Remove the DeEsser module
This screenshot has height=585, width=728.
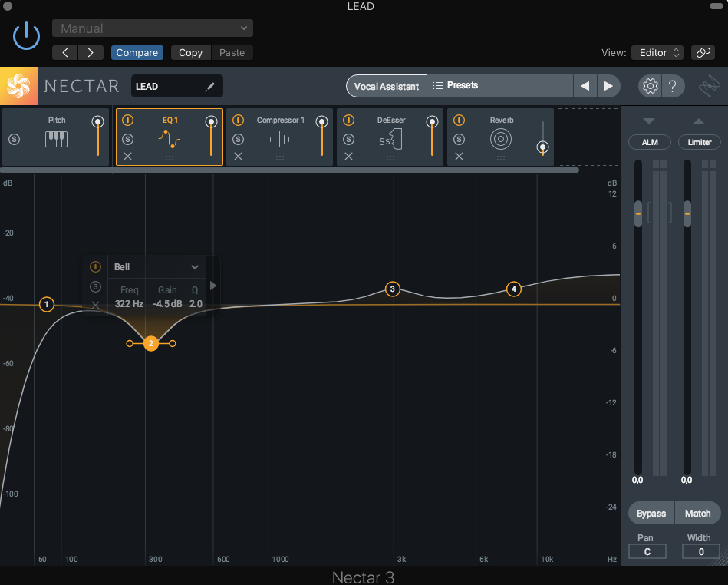tap(349, 156)
